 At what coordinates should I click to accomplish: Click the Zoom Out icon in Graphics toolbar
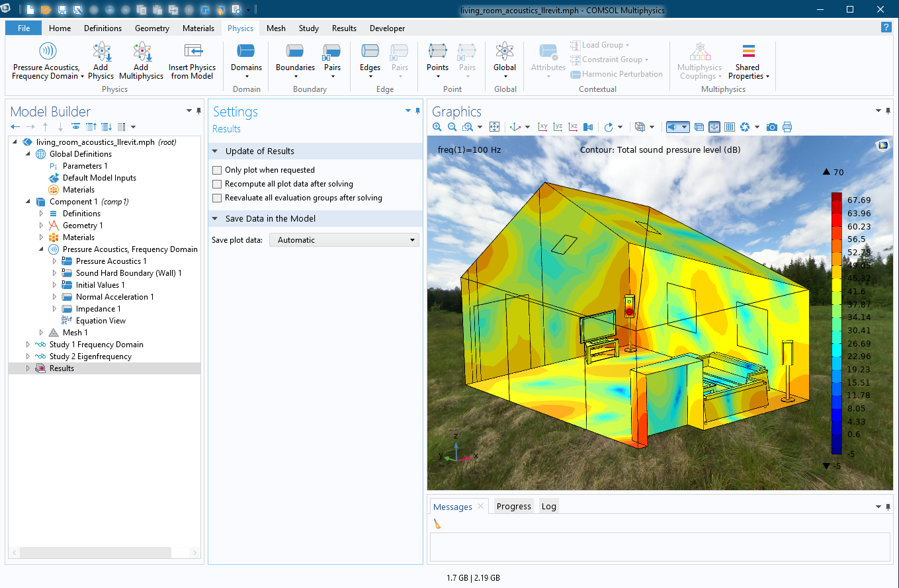tap(452, 127)
